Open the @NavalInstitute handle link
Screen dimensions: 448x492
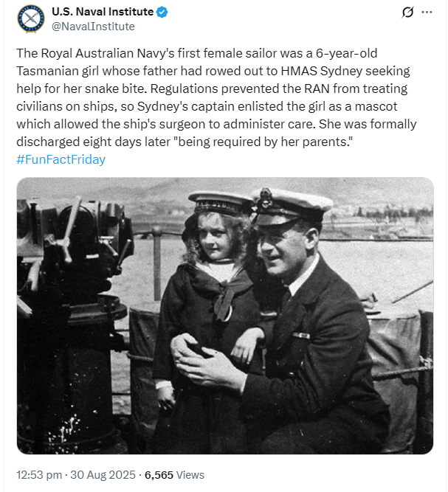pos(93,27)
